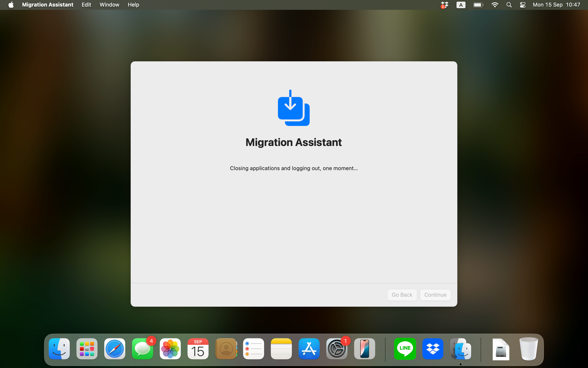The width and height of the screenshot is (588, 368).
Task: Open Finder from the Dock
Action: click(x=59, y=349)
